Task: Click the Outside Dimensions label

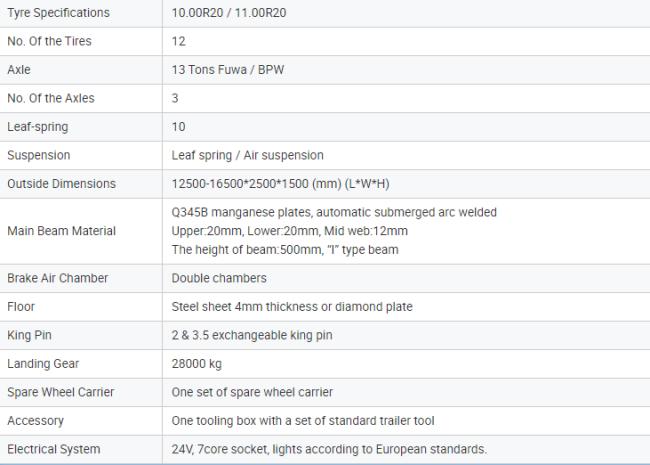Action: point(61,184)
